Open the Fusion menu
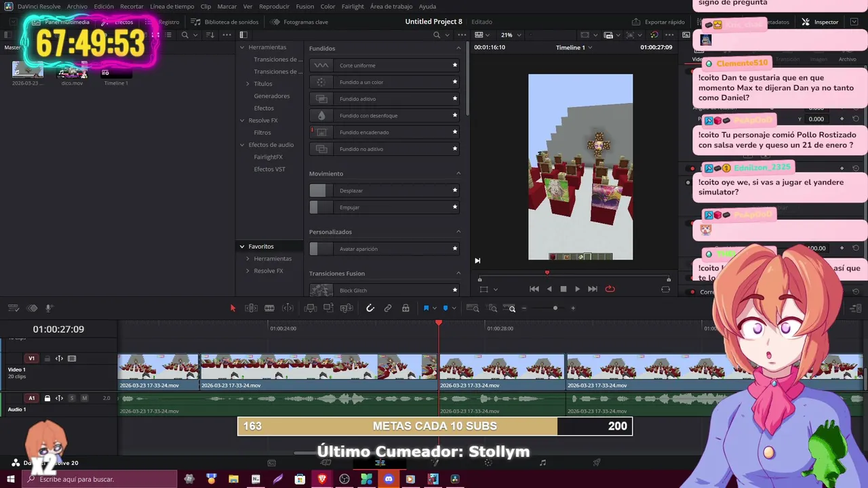The image size is (868, 488). [304, 6]
